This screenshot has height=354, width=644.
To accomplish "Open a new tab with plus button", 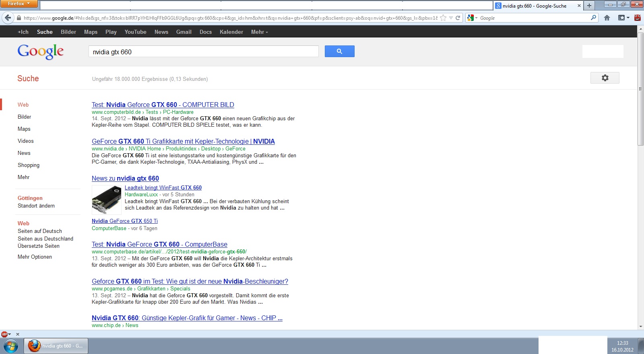I will (589, 6).
